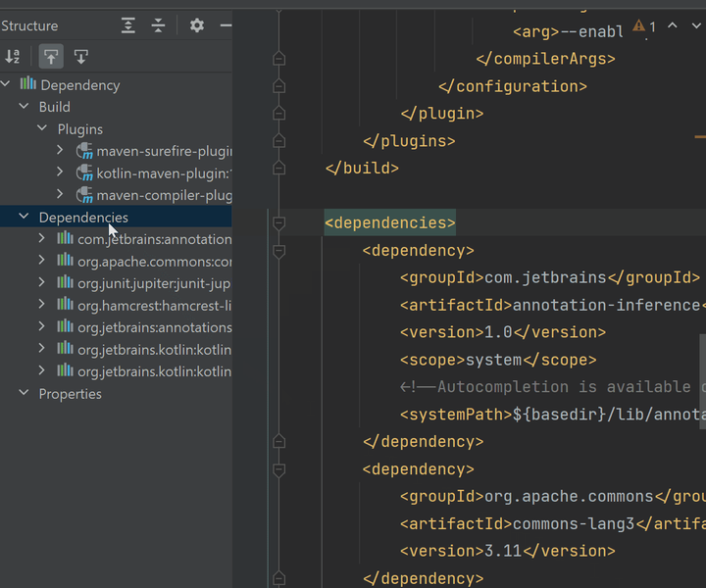Click the editor vertical scrollbar thumb

click(x=702, y=381)
